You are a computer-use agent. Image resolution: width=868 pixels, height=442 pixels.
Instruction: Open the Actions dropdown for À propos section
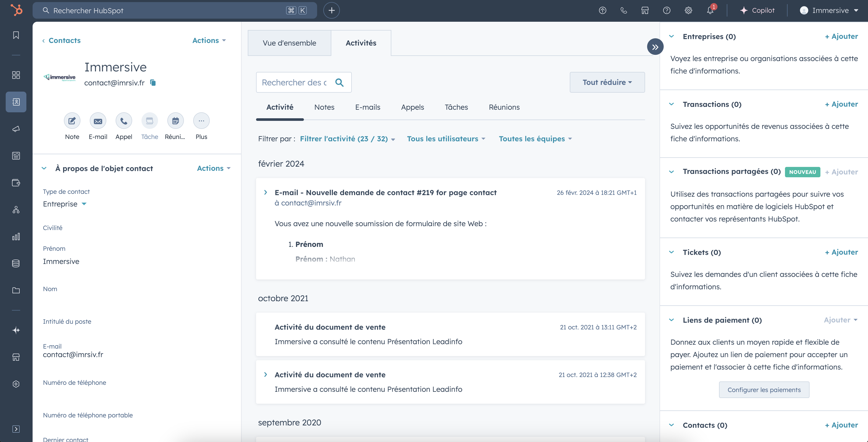click(214, 168)
